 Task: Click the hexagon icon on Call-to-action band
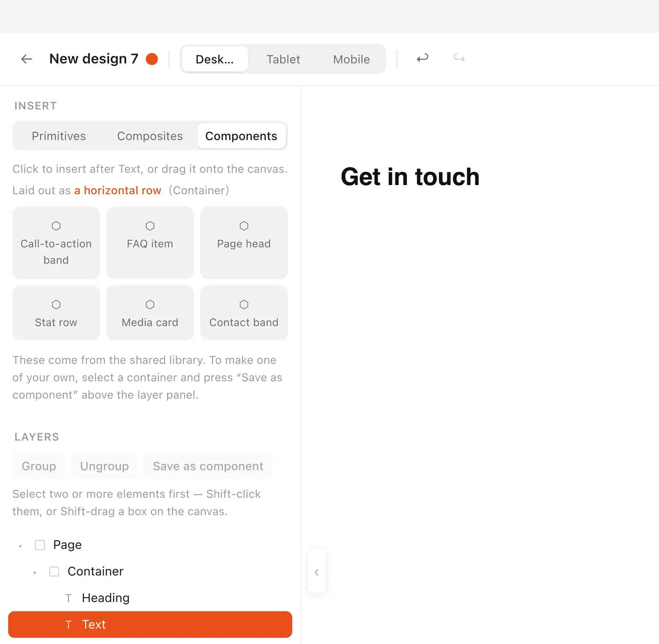coord(56,226)
